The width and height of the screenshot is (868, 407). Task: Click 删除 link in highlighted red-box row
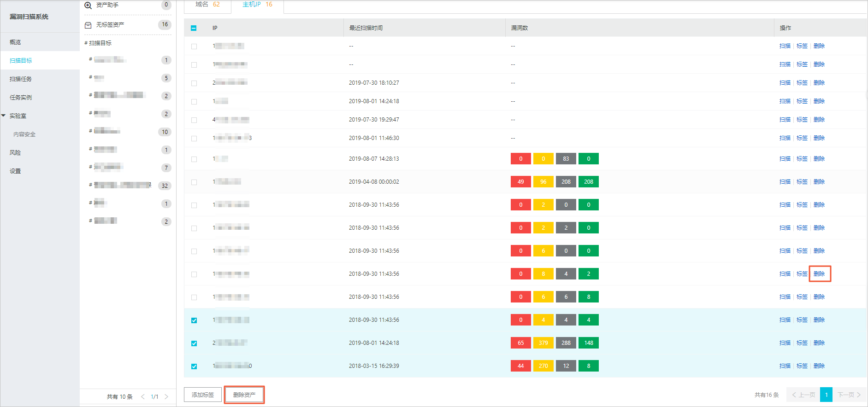click(x=819, y=274)
